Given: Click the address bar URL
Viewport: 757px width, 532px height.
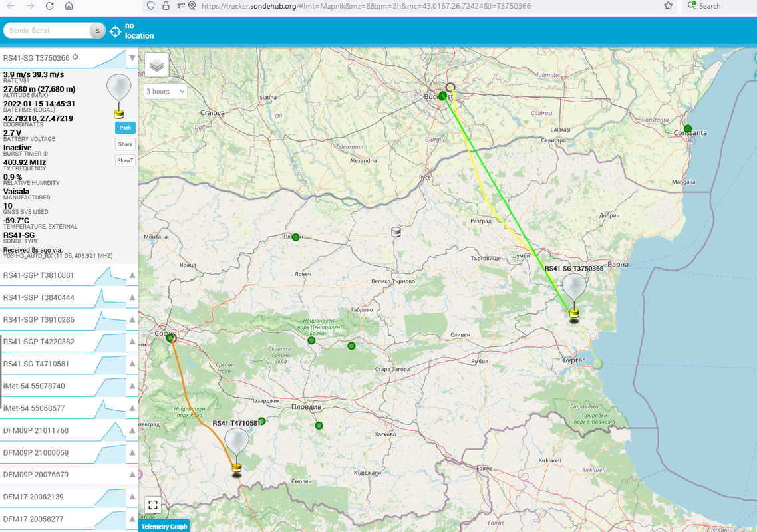Looking at the screenshot, I should coord(366,6).
